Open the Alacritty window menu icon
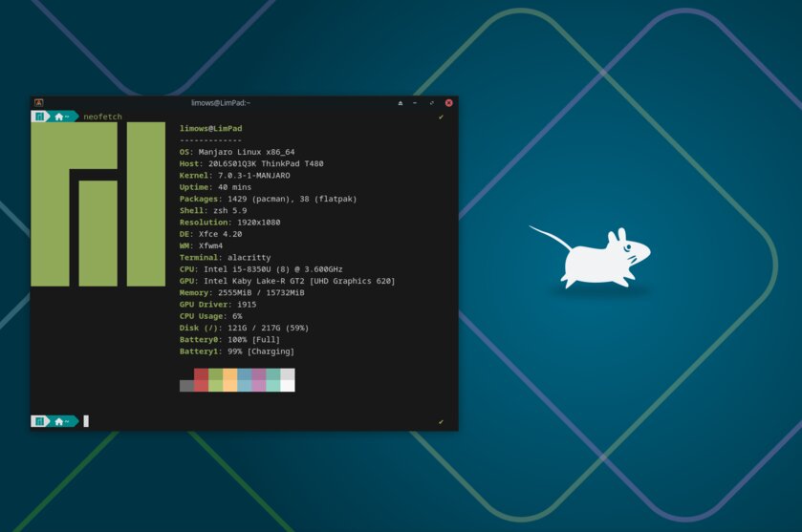This screenshot has height=532, width=802. pos(39,103)
